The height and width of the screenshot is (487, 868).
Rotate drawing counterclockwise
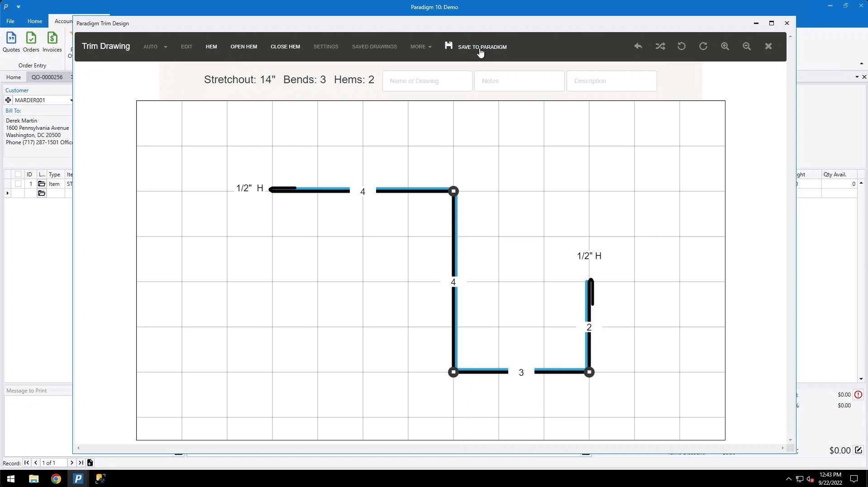pyautogui.click(x=681, y=46)
